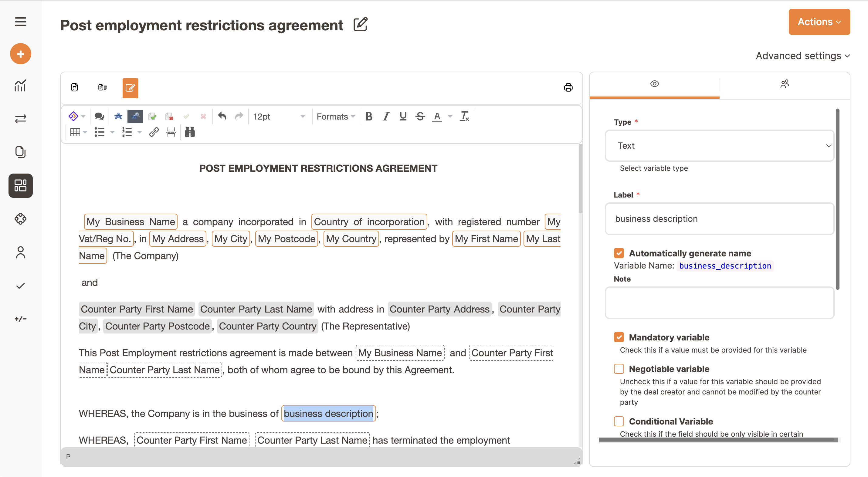Open the bullet list style dropdown arrow
868x477 pixels.
[112, 132]
